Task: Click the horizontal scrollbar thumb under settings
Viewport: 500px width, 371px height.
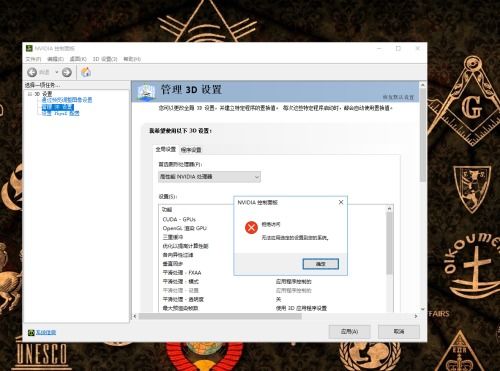Action: [220, 316]
